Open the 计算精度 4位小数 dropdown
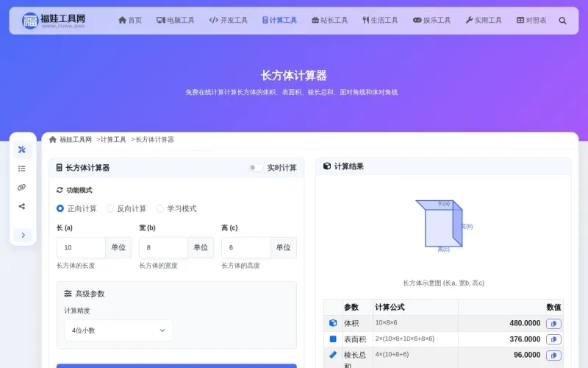588x368 pixels. 118,330
